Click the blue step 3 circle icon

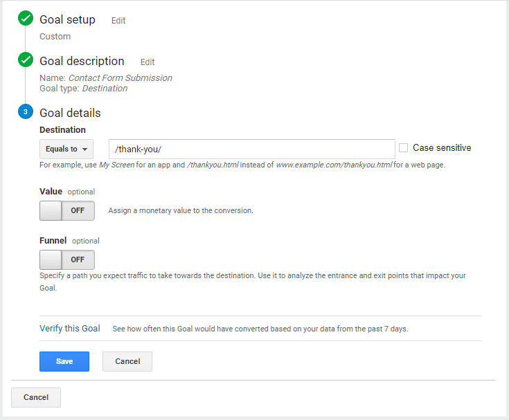[26, 112]
